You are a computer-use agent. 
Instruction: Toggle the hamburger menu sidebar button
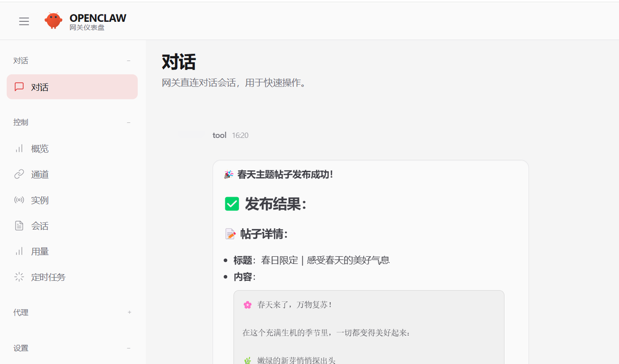24,21
